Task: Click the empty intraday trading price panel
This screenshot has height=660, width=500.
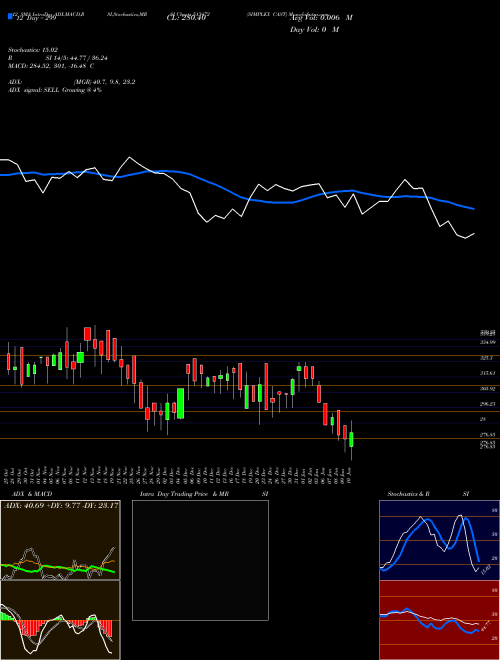Action: point(200,560)
